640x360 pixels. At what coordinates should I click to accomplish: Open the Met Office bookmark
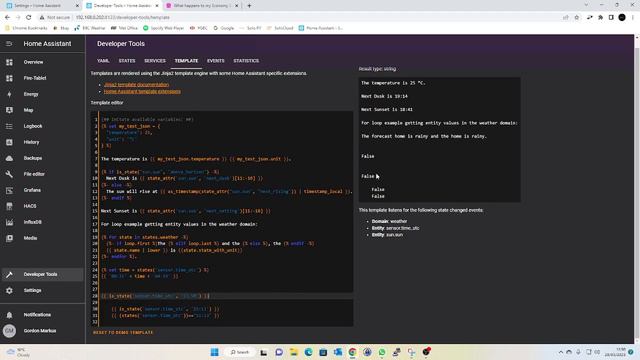124,28
